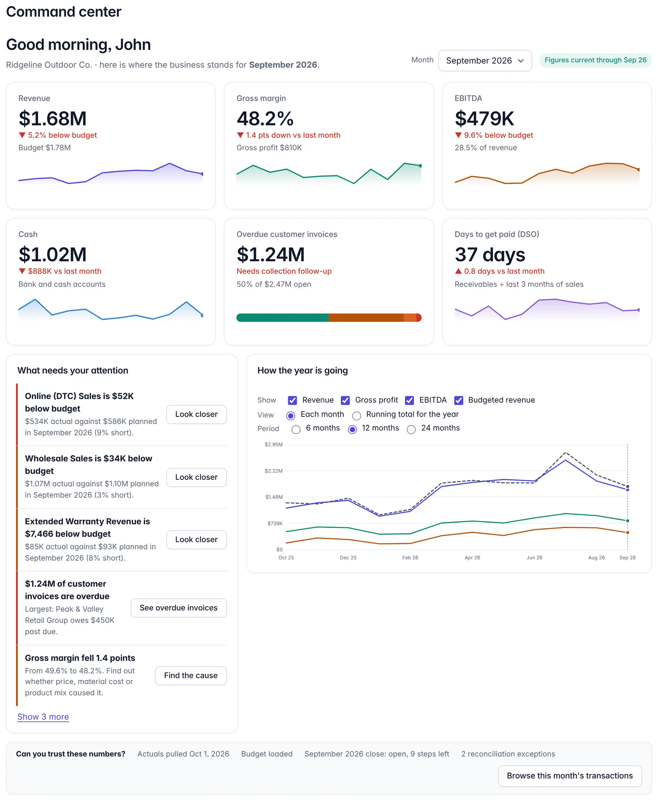Click the $1.24M overdue invoices value
The image size is (658, 812).
click(x=271, y=255)
